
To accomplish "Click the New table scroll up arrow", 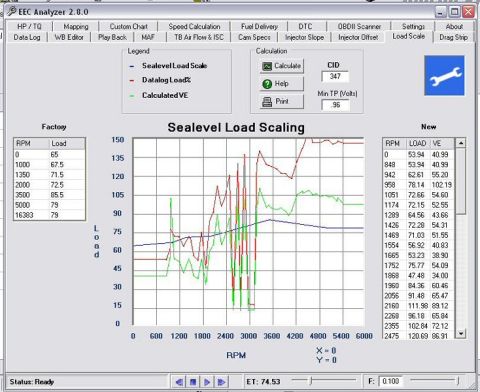I will 461,143.
